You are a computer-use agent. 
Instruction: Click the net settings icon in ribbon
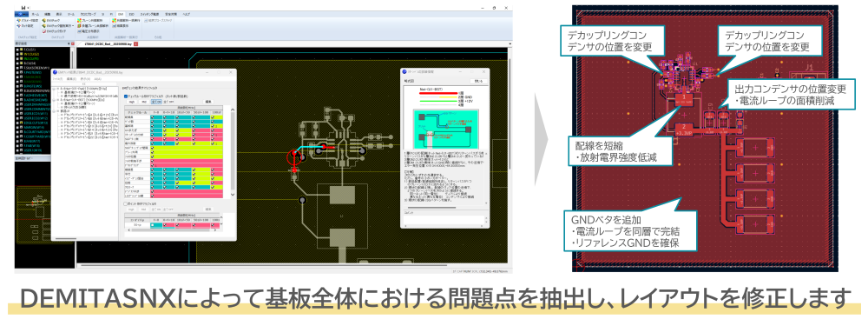[x=19, y=26]
